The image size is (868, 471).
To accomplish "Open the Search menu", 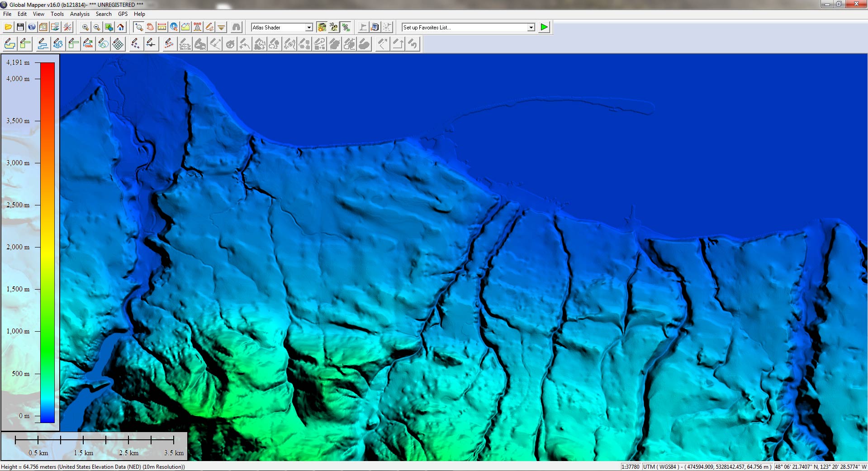I will pyautogui.click(x=104, y=14).
